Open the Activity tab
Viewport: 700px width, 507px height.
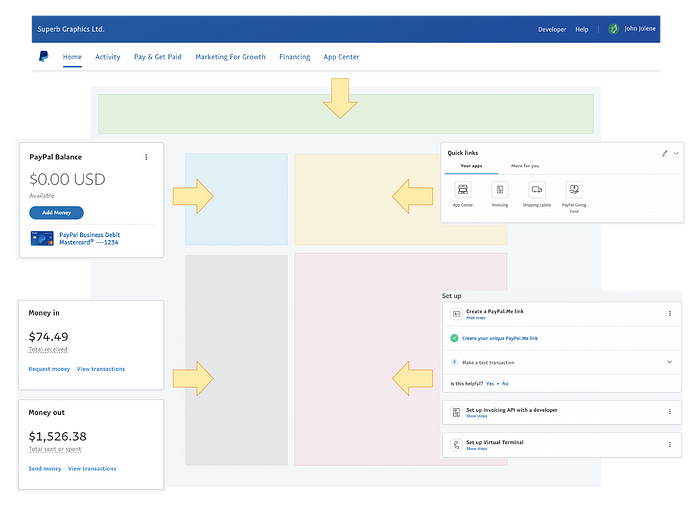108,57
